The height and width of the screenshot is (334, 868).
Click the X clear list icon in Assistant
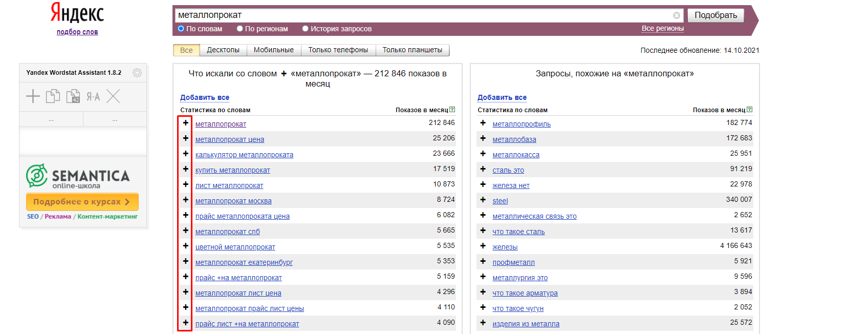(x=113, y=96)
